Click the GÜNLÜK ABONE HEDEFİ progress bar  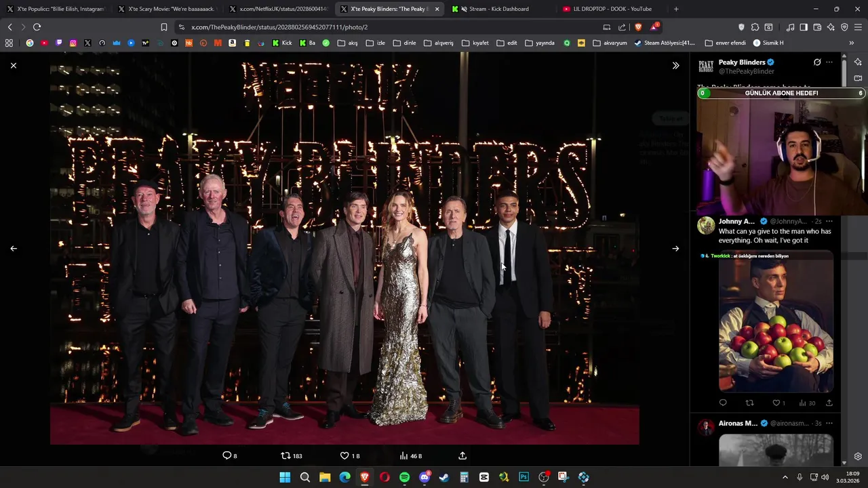(x=781, y=94)
